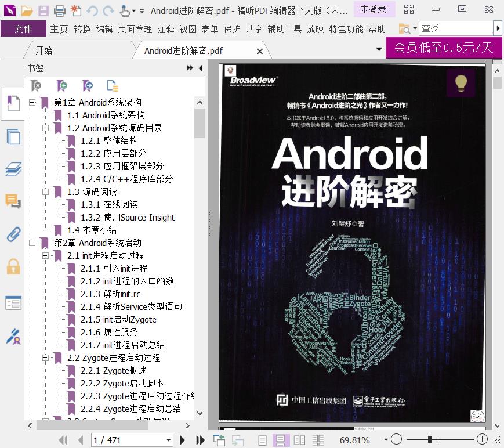
Task: Select single page view mode
Action: pyautogui.click(x=262, y=440)
